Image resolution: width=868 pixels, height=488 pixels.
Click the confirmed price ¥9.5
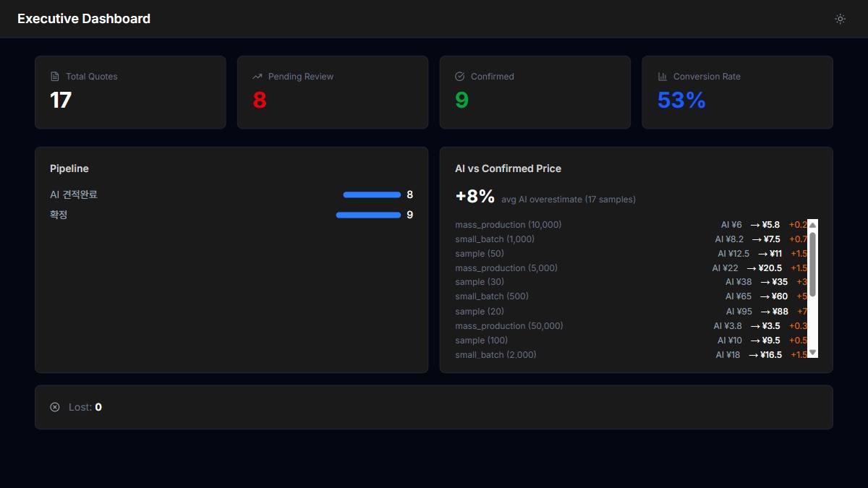[x=771, y=341]
